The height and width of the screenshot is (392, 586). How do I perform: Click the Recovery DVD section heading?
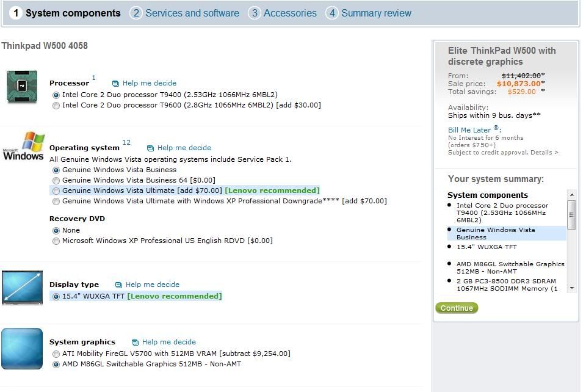77,219
